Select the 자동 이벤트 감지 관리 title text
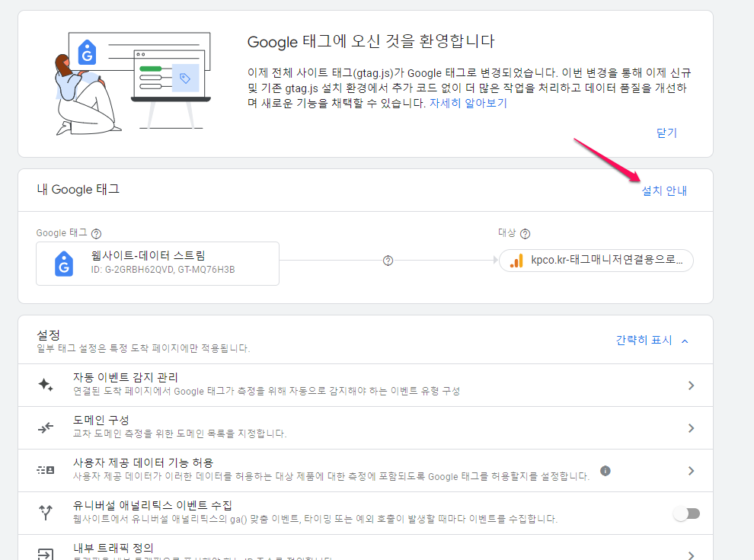The height and width of the screenshot is (560, 754). click(126, 378)
